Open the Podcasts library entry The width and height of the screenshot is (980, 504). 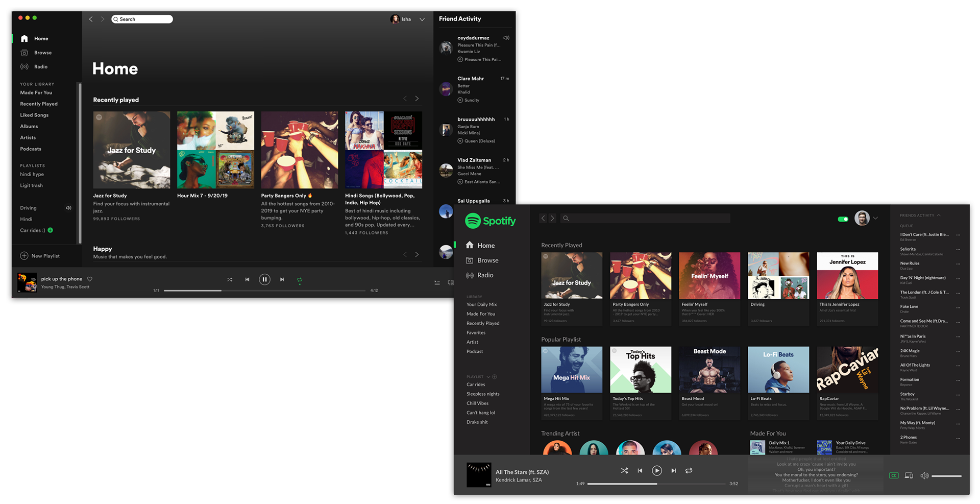click(x=31, y=149)
